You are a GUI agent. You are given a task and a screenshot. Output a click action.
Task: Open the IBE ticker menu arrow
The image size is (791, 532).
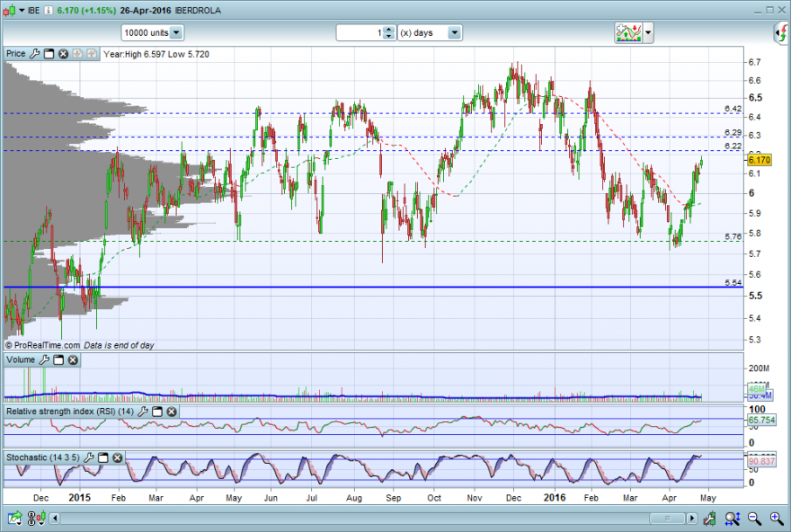[x=22, y=11]
